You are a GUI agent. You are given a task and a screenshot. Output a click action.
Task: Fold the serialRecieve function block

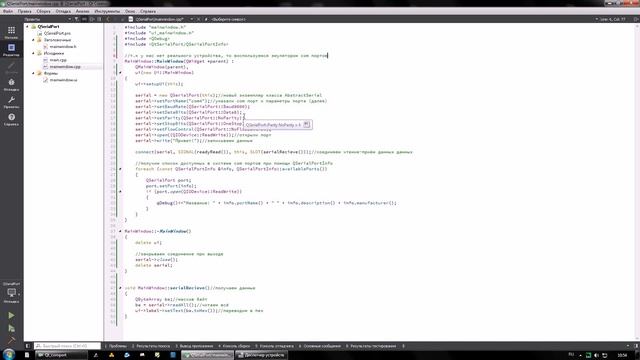coord(120,288)
